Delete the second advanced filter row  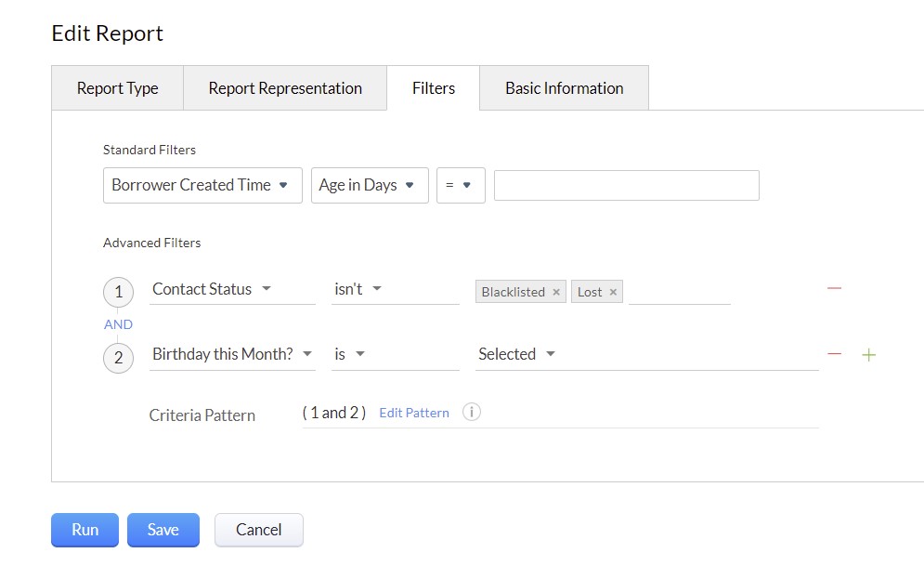834,354
